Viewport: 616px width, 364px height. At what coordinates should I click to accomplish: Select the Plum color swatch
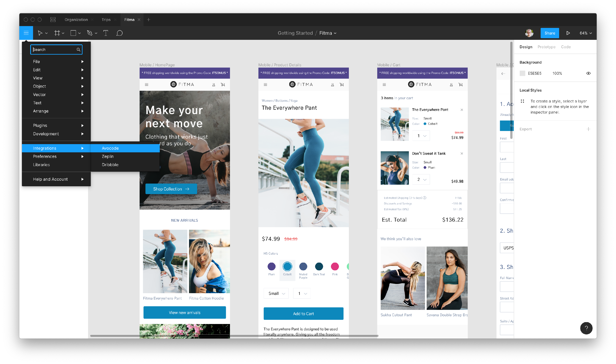click(x=271, y=266)
